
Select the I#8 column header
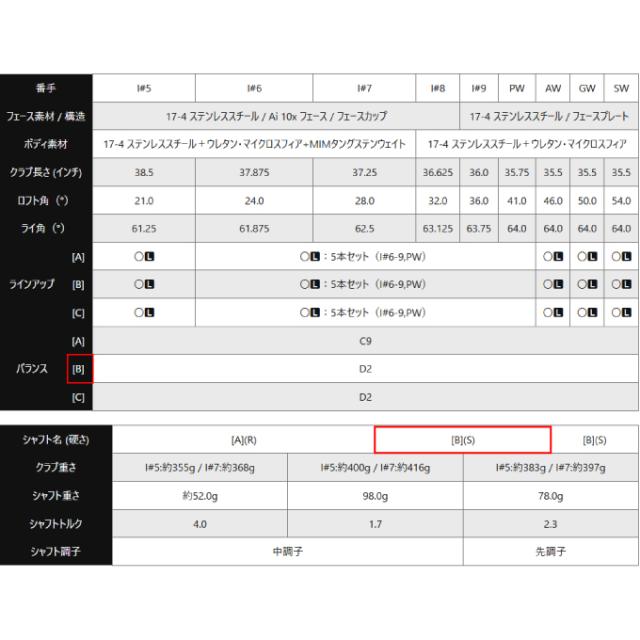coord(438,88)
